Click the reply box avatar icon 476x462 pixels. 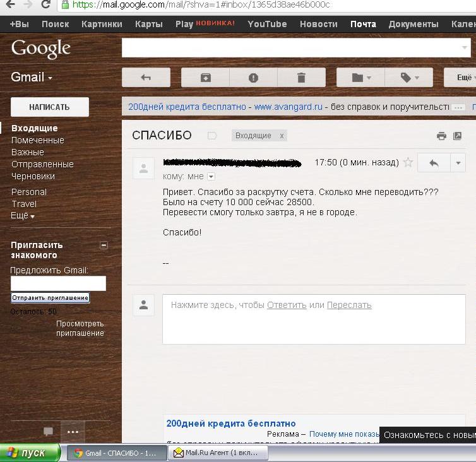[x=143, y=305]
